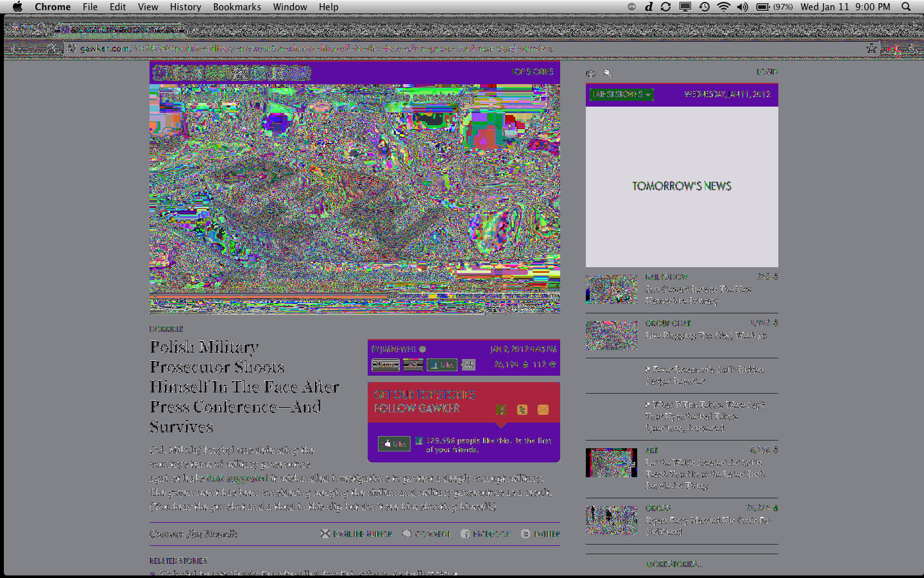The width and height of the screenshot is (924, 578).
Task: Click the Gawker logo in site header
Action: (x=232, y=73)
